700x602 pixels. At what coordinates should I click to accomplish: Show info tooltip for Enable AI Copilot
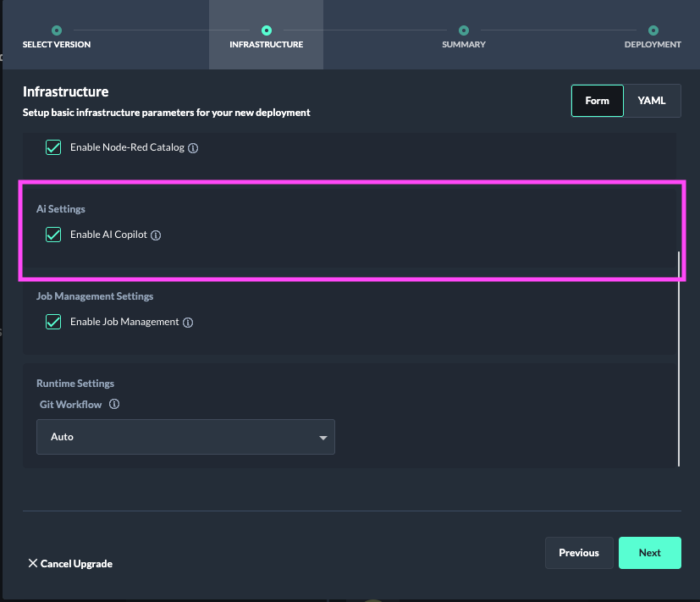156,235
